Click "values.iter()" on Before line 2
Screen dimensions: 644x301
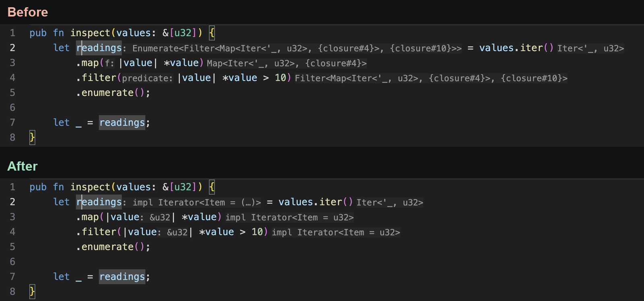point(517,48)
